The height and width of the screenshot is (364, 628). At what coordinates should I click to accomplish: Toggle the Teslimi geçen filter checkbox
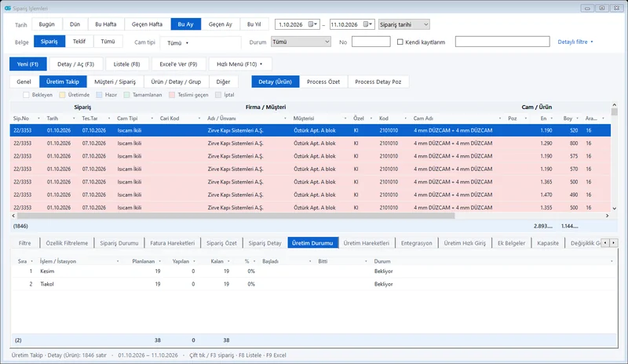(172, 95)
